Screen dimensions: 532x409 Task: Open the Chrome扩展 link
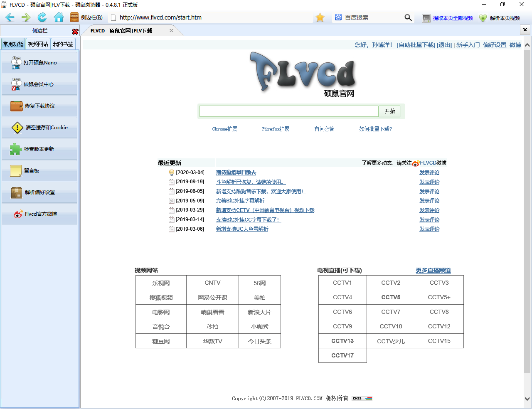[x=224, y=129]
